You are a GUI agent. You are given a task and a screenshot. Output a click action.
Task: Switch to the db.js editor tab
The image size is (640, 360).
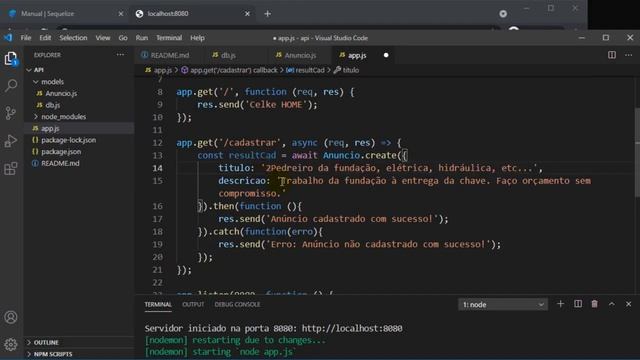(x=229, y=55)
